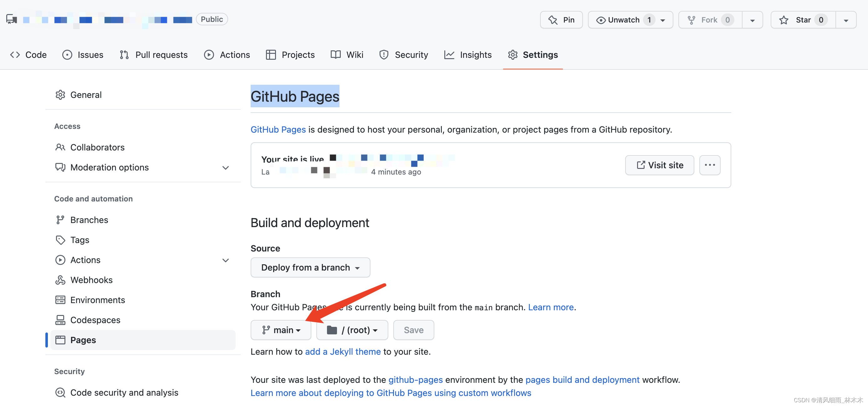Click the Visit site button

click(x=661, y=165)
